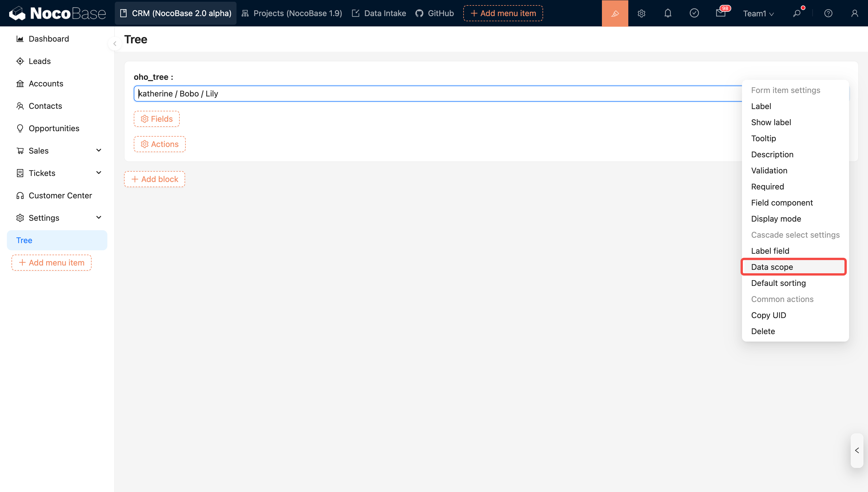
Task: Click the oho_tree cascade input field
Action: pyautogui.click(x=436, y=94)
